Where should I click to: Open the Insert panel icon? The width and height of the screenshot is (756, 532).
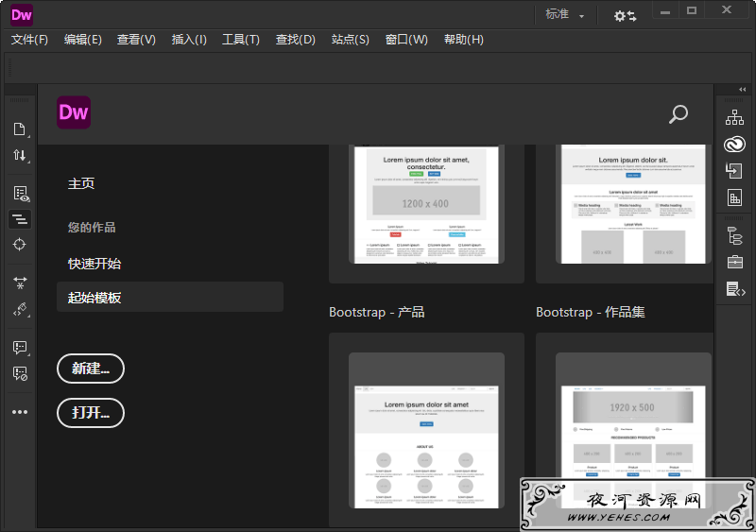[x=734, y=170]
